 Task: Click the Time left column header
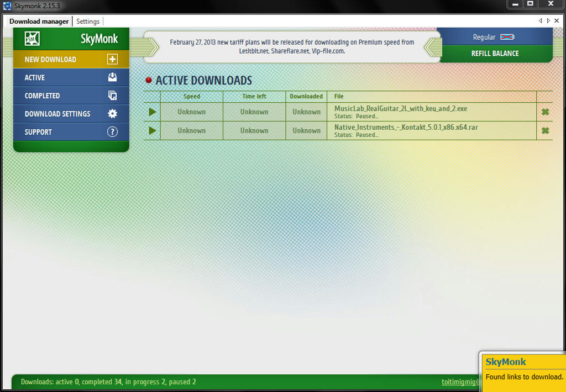click(254, 96)
